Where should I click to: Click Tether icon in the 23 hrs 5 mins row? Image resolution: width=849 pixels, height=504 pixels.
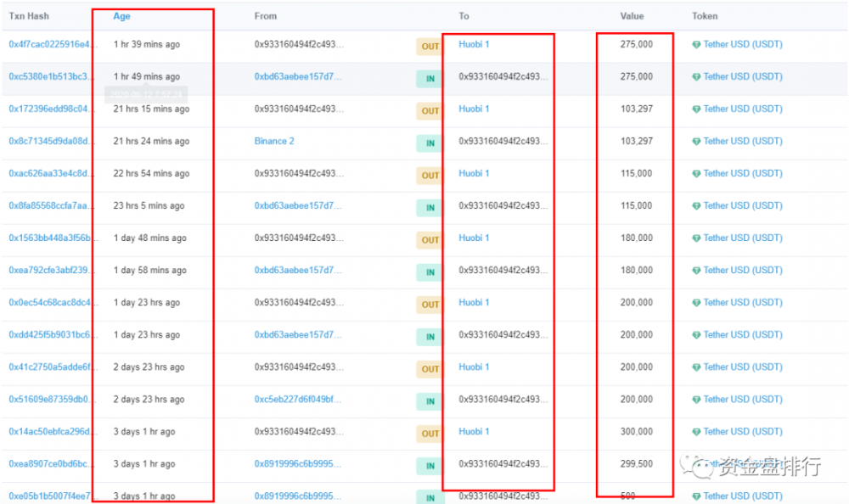point(697,206)
